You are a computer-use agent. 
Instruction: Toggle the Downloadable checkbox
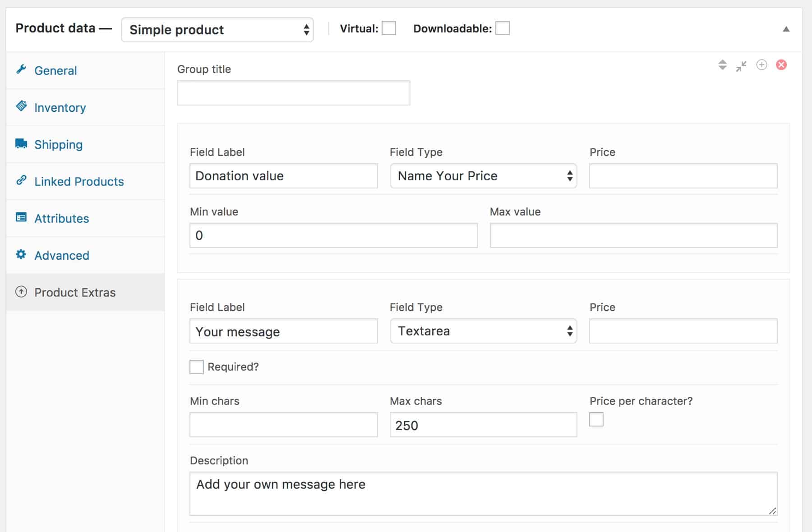503,28
